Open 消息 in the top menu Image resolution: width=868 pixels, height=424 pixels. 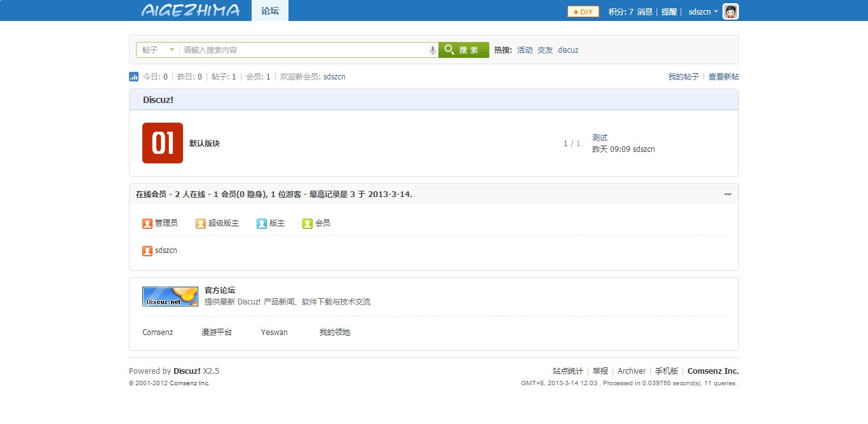coord(644,12)
